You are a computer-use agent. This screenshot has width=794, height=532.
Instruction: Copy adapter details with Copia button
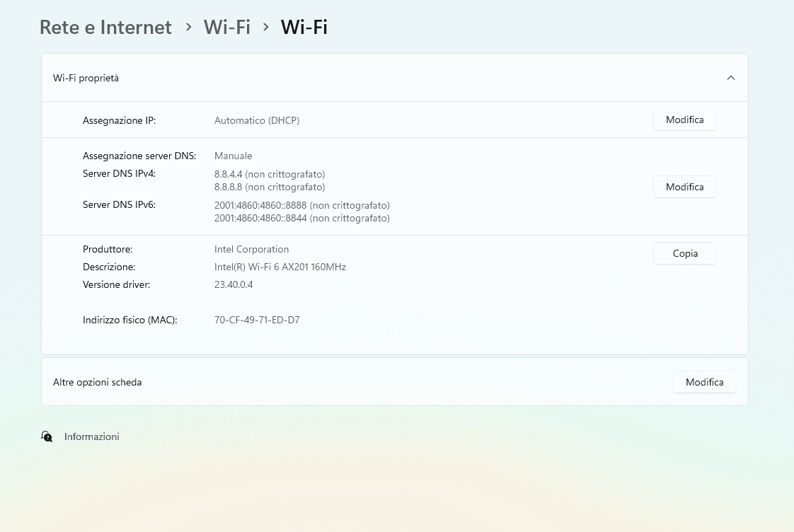pyautogui.click(x=684, y=253)
